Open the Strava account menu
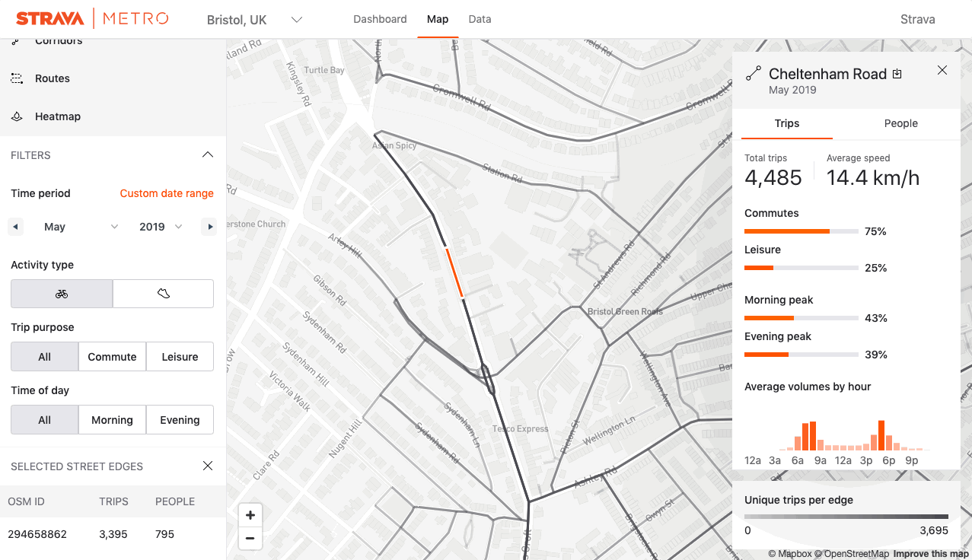Screen dimensions: 972x560 click(x=917, y=20)
